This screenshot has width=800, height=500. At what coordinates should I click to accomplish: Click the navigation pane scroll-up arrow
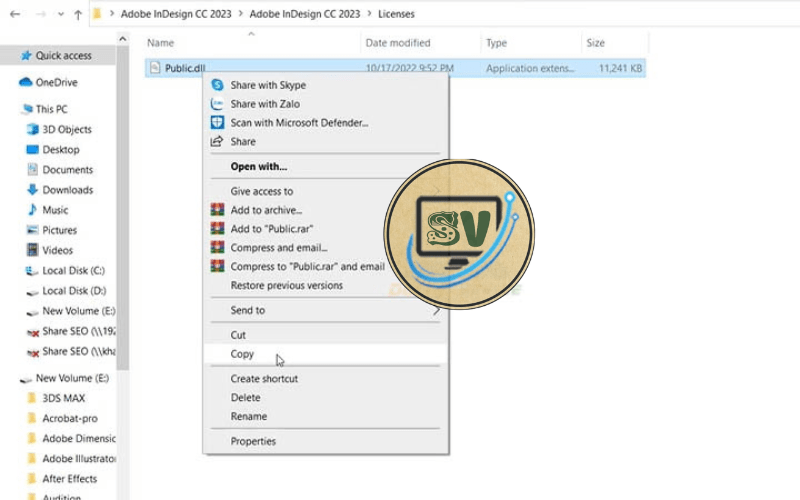pos(122,39)
